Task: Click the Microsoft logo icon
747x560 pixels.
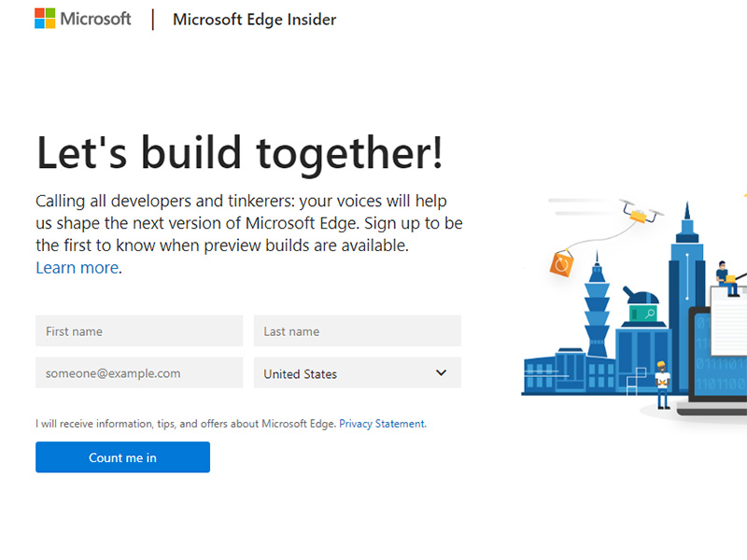Action: [45, 19]
